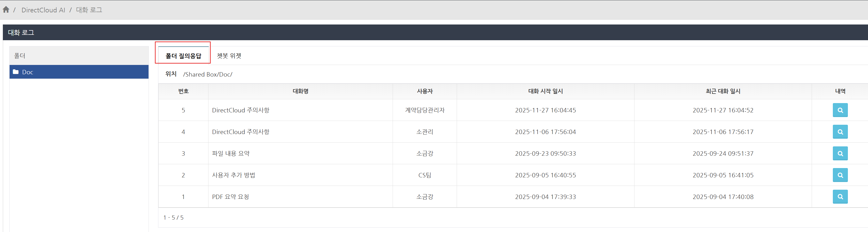868x232 pixels.
Task: Click the 사용자 column header
Action: (424, 91)
